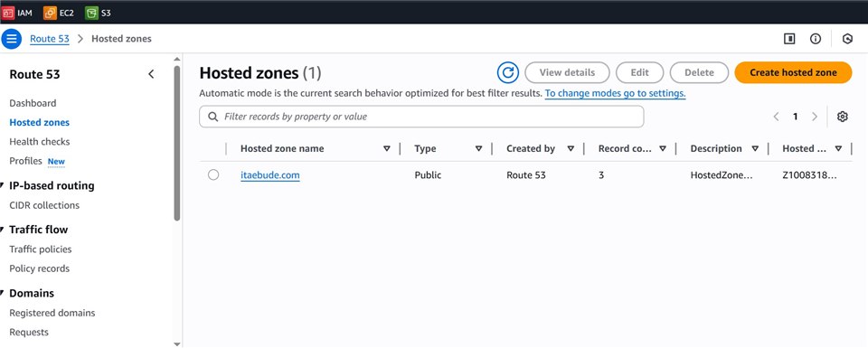
Task: Sort by Type column arrow
Action: pos(479,148)
